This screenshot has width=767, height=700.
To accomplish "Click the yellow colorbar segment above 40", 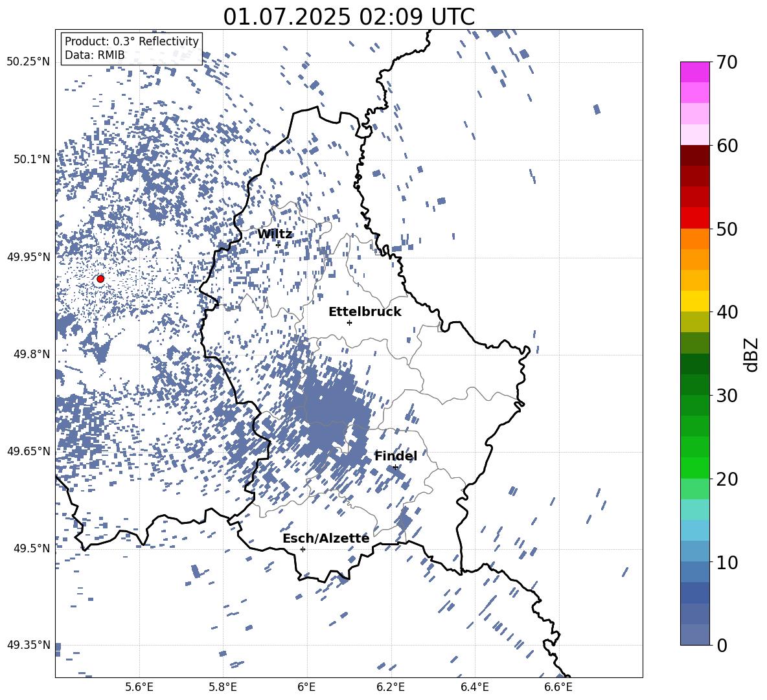I will coord(694,301).
